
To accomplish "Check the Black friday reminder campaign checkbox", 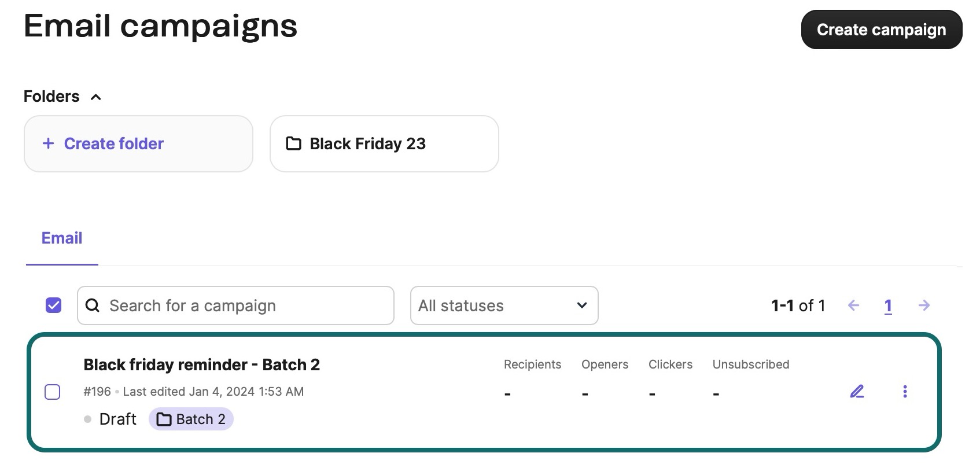I will click(53, 392).
